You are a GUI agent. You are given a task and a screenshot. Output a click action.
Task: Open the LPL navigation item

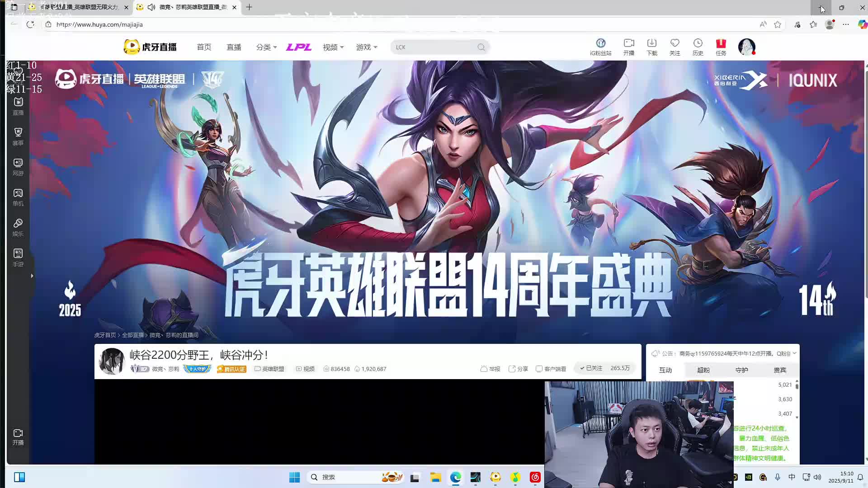298,47
